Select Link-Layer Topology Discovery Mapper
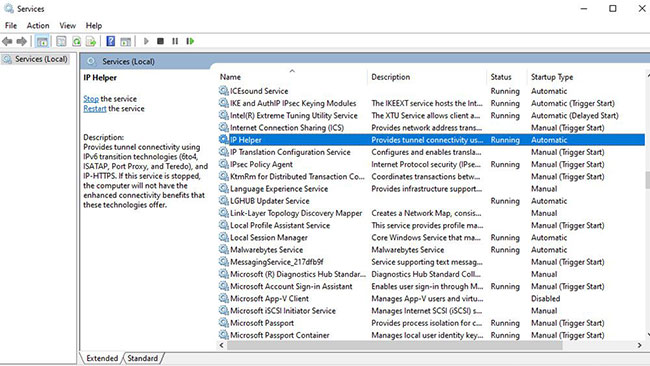 [x=431, y=213]
